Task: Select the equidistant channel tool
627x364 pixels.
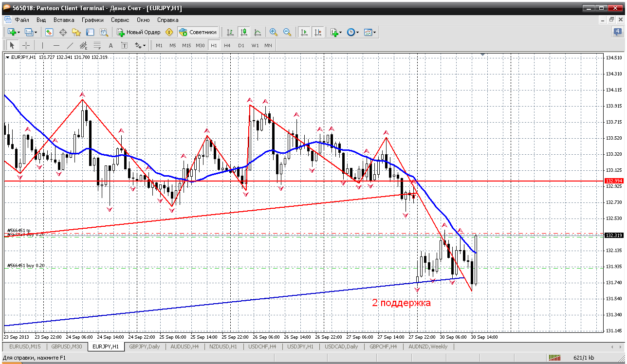Action: coord(83,45)
